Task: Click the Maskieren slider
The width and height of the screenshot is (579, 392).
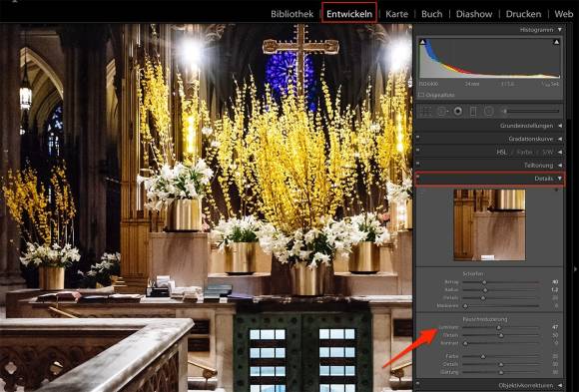Action: coord(501,305)
